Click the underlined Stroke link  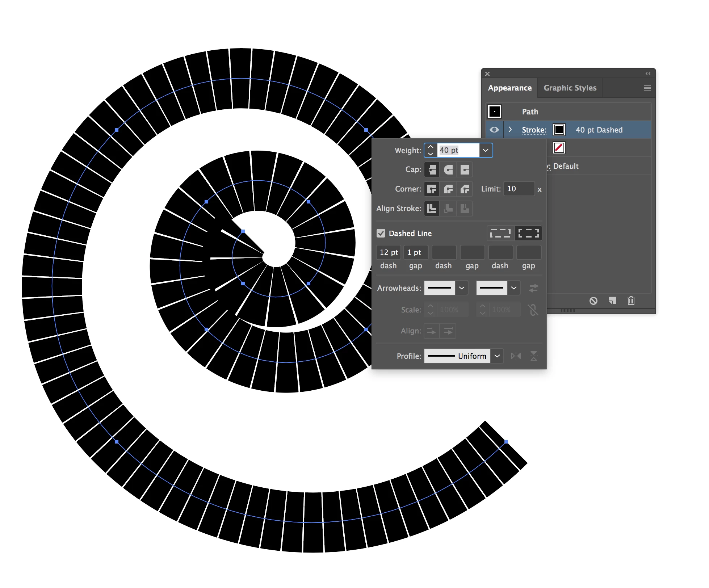[x=534, y=130]
